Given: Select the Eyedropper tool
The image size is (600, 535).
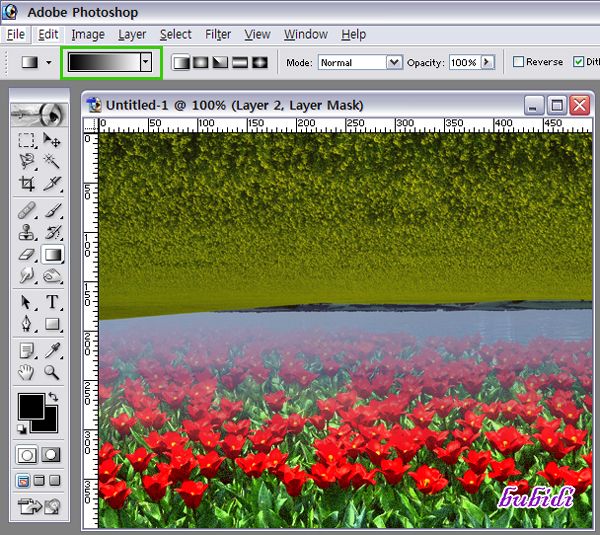Looking at the screenshot, I should click(52, 350).
